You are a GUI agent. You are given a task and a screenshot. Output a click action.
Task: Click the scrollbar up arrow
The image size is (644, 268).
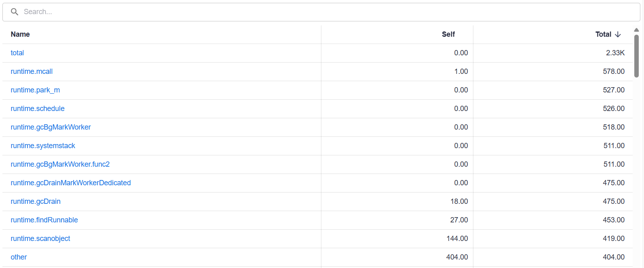tap(636, 30)
